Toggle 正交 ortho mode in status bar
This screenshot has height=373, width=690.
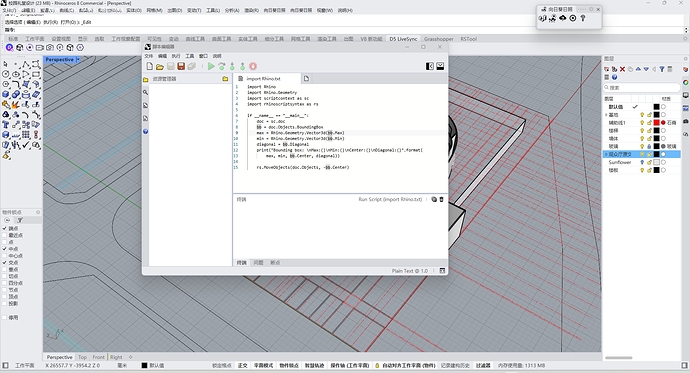242,366
